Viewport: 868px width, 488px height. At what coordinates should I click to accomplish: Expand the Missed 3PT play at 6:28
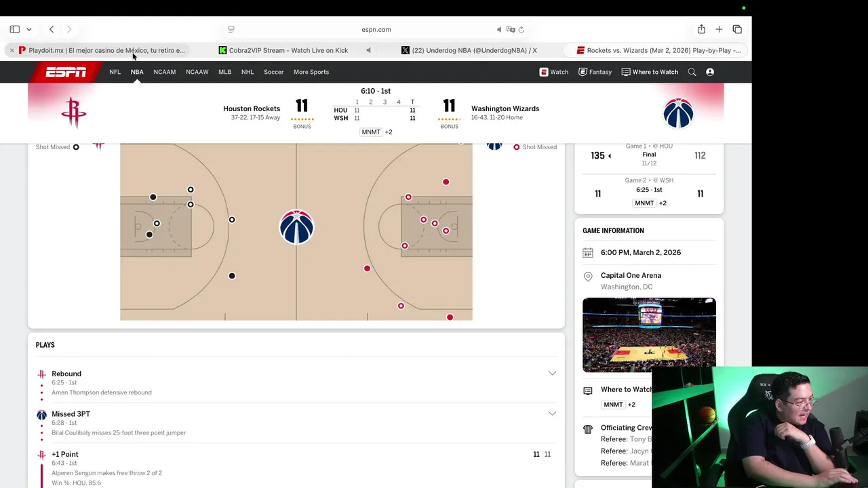[552, 413]
